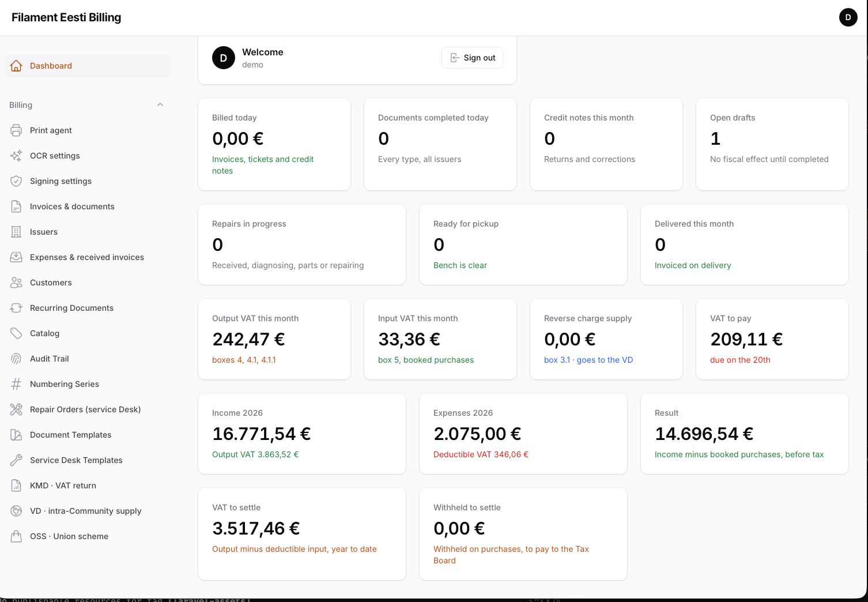Click the VD intra-Community globe icon
This screenshot has width=868, height=602.
(16, 511)
